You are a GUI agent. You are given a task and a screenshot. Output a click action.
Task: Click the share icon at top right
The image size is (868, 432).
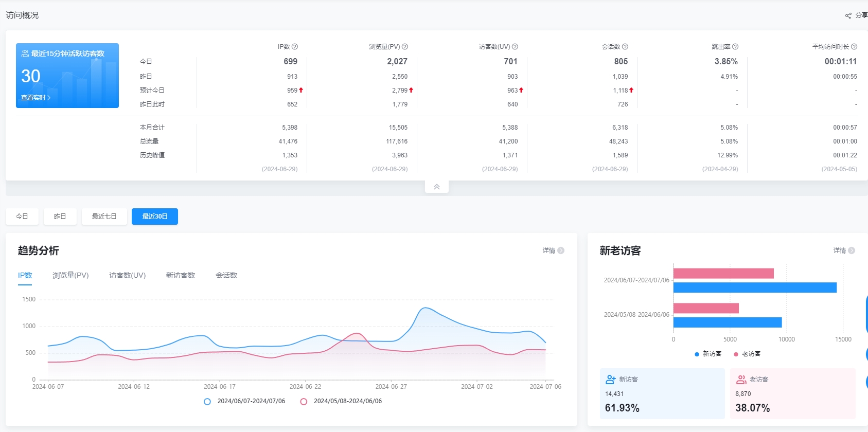coord(848,16)
